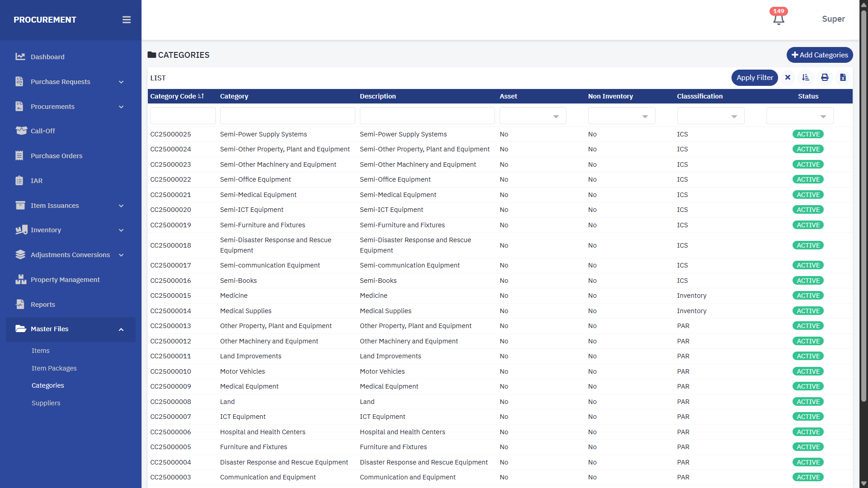Open Suppliers under Master Files
Image resolution: width=868 pixels, height=488 pixels.
(46, 403)
